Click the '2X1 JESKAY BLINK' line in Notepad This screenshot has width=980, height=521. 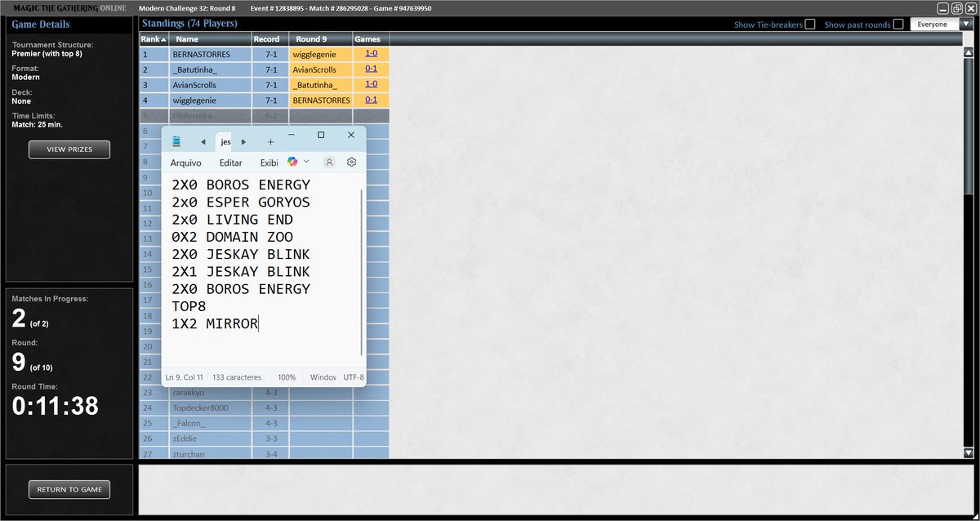click(x=241, y=272)
